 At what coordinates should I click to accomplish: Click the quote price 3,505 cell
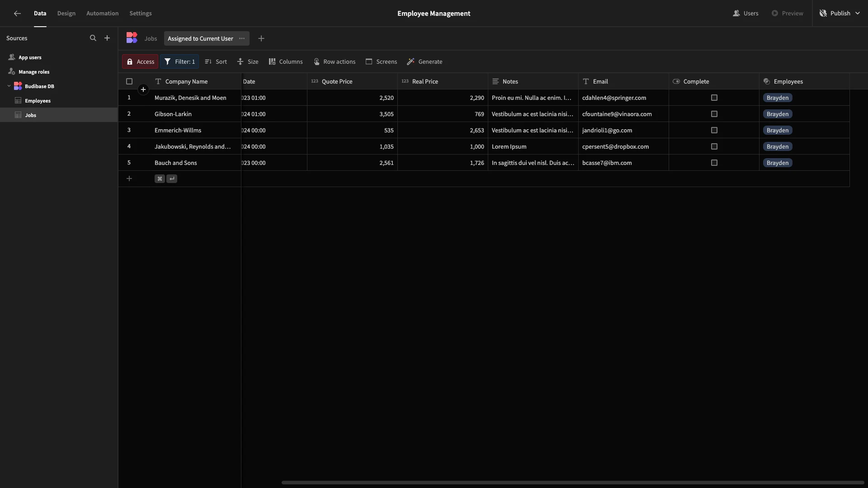352,114
